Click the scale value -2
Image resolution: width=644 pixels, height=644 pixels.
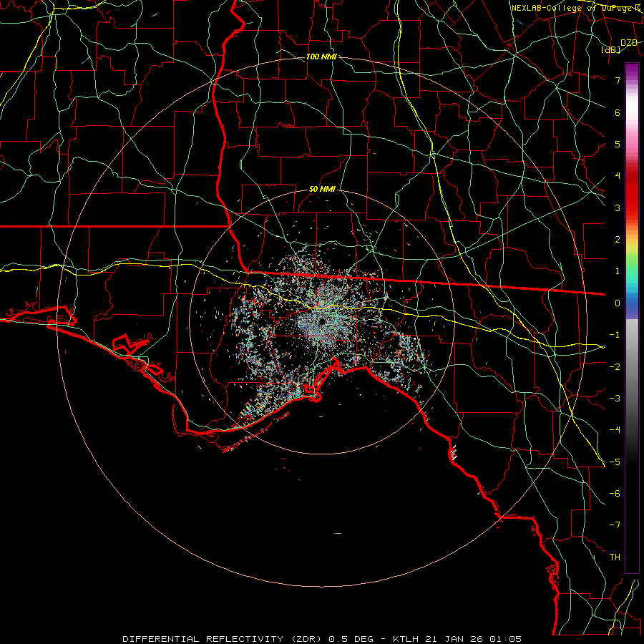(x=615, y=367)
